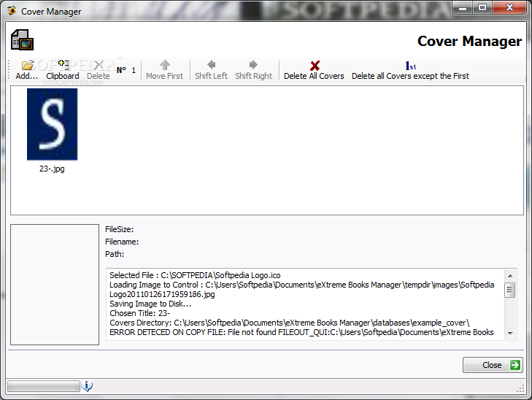Delete all covers except the first

[x=410, y=70]
